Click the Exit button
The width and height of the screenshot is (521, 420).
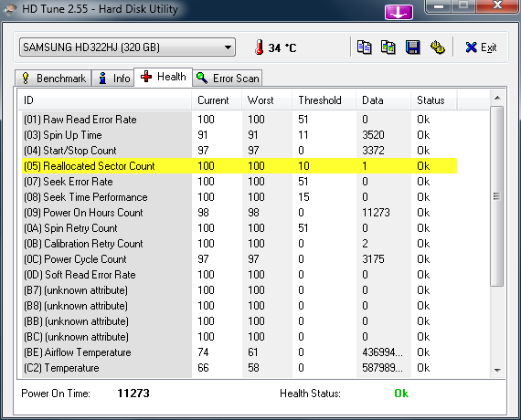point(481,47)
